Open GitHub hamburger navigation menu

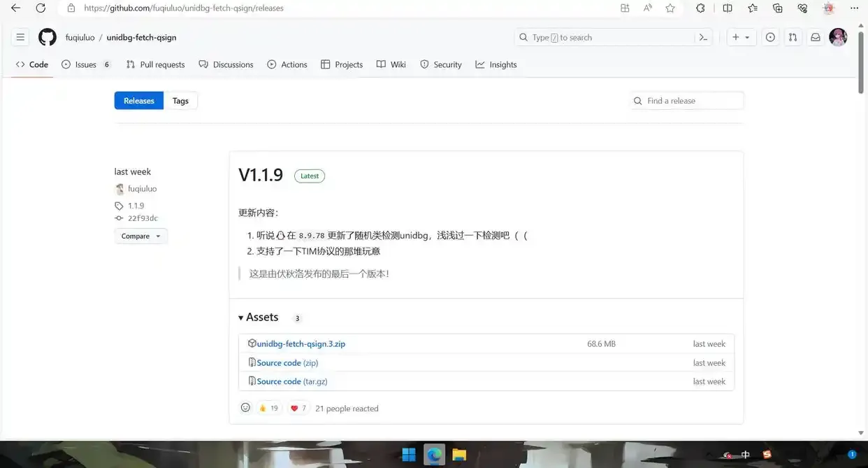20,37
